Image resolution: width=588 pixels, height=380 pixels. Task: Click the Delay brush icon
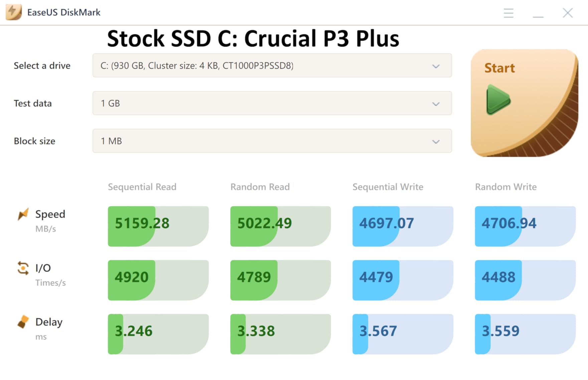click(x=22, y=321)
